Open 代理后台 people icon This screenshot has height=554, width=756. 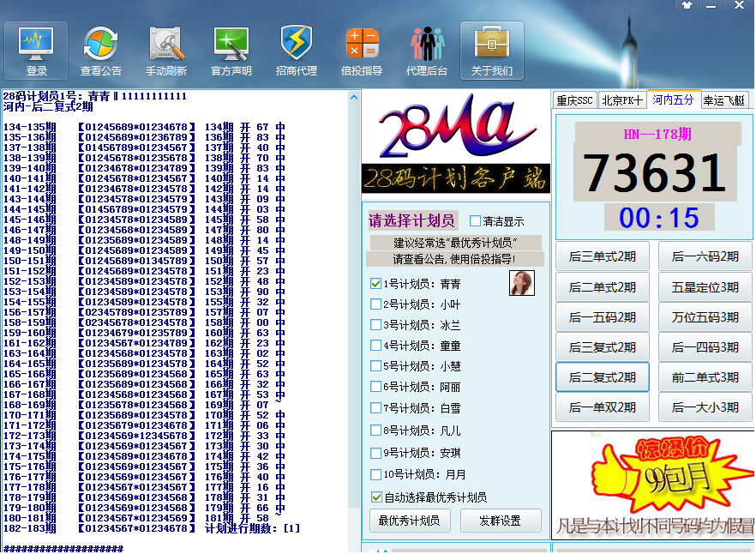click(427, 43)
